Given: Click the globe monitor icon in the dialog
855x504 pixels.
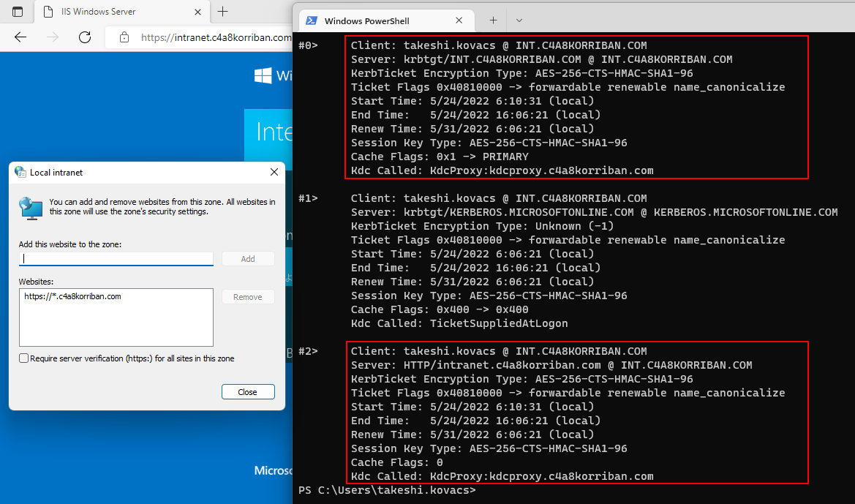Looking at the screenshot, I should coord(31,208).
